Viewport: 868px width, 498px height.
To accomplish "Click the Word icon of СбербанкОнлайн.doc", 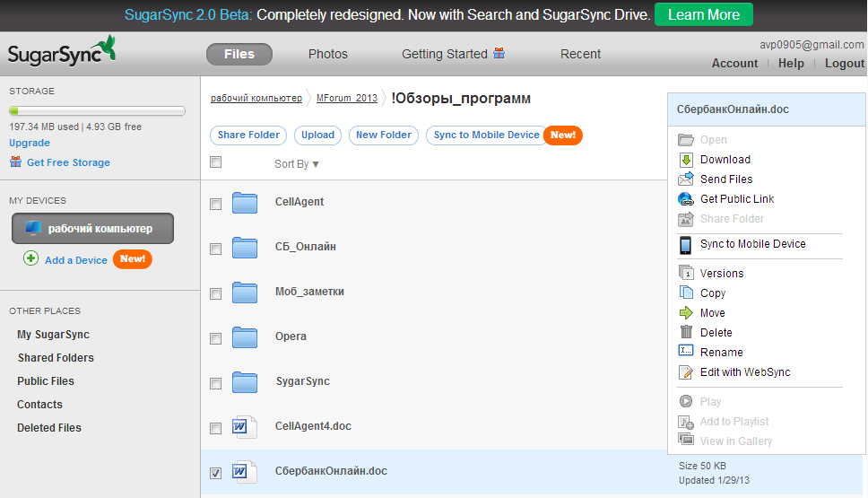I will click(244, 472).
